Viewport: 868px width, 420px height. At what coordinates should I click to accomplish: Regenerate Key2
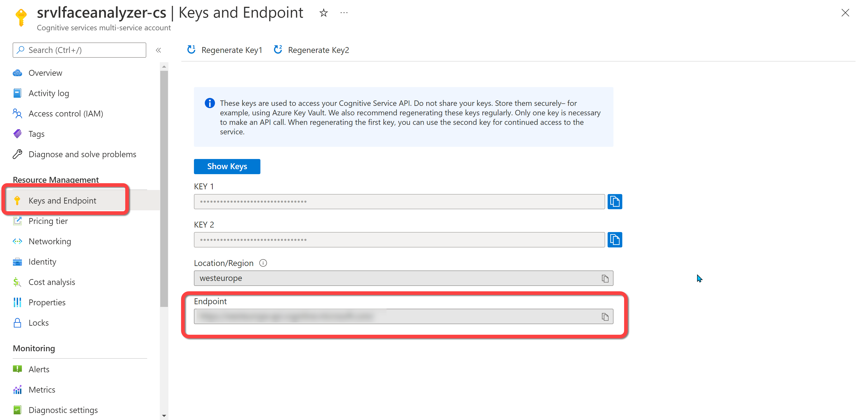311,50
